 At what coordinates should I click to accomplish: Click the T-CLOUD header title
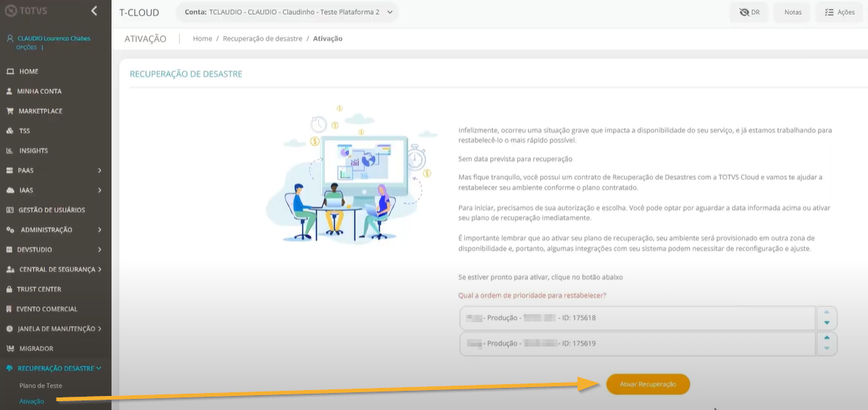[139, 13]
